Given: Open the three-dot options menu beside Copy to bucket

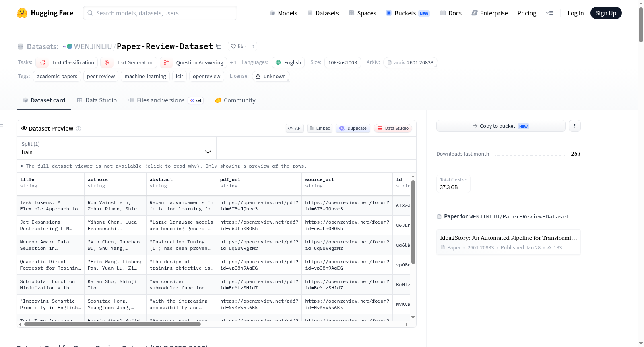Looking at the screenshot, I should pyautogui.click(x=574, y=126).
